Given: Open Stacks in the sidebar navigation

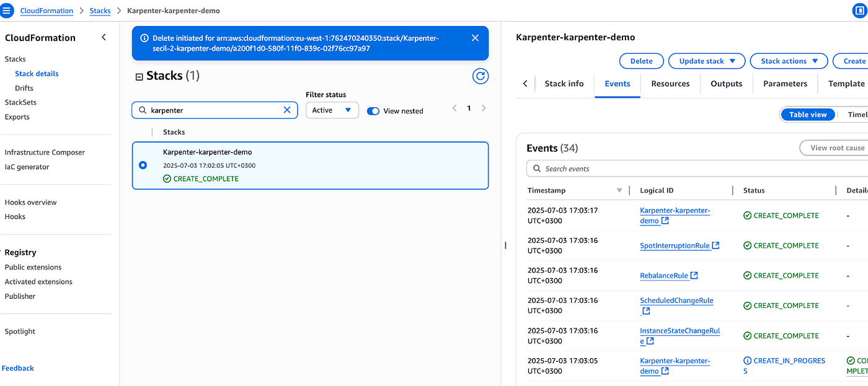Looking at the screenshot, I should 15,59.
